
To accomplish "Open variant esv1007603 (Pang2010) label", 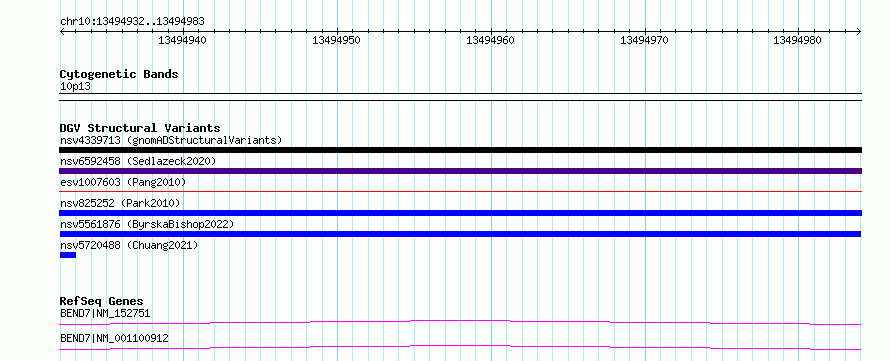I will click(x=123, y=182).
